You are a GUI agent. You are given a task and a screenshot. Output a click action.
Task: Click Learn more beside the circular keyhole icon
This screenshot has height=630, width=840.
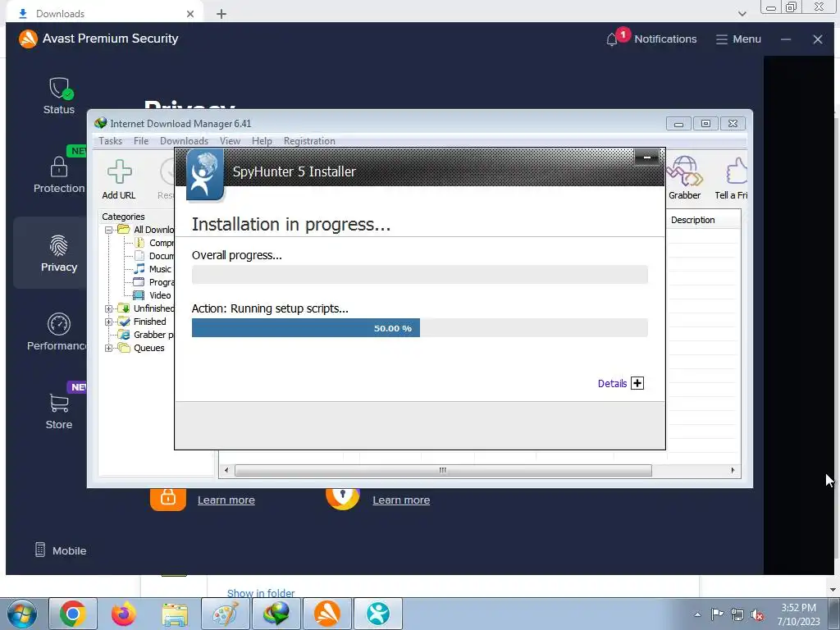400,500
